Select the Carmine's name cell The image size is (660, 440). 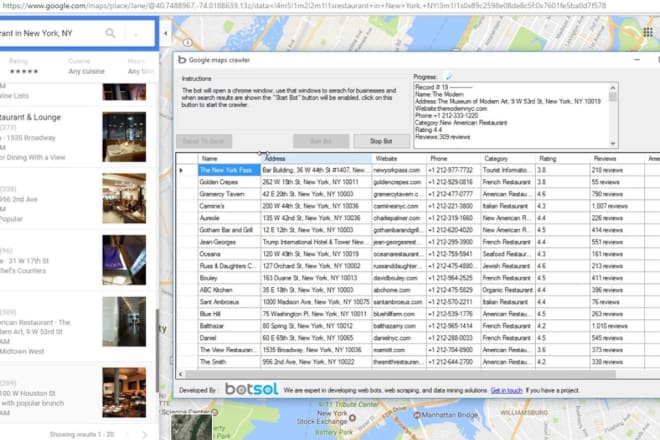229,206
